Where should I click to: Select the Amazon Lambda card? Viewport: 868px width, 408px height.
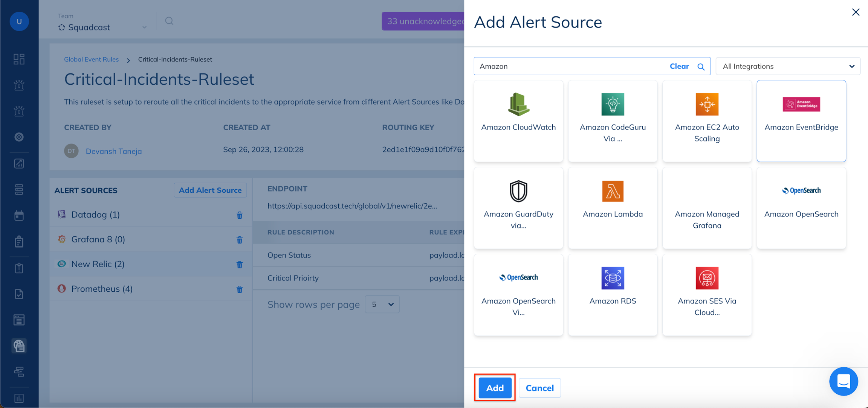(613, 208)
